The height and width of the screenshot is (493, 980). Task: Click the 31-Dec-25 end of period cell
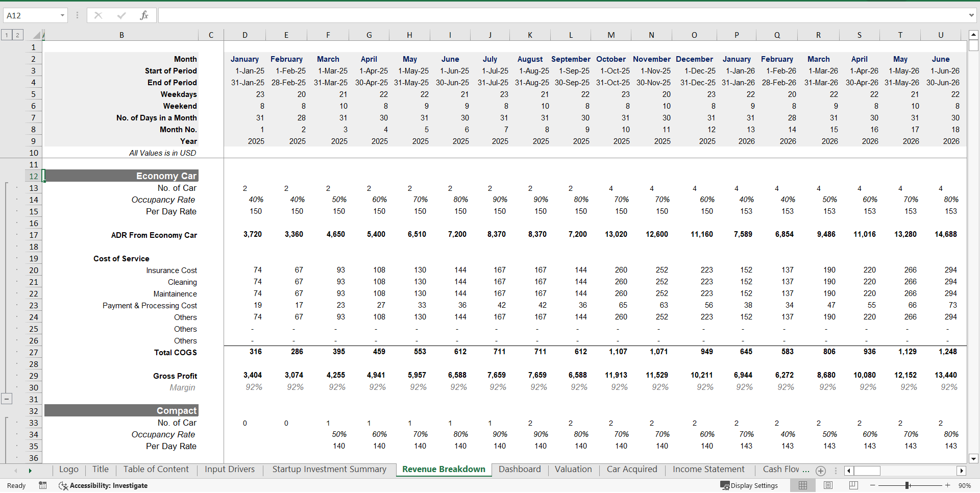(700, 83)
